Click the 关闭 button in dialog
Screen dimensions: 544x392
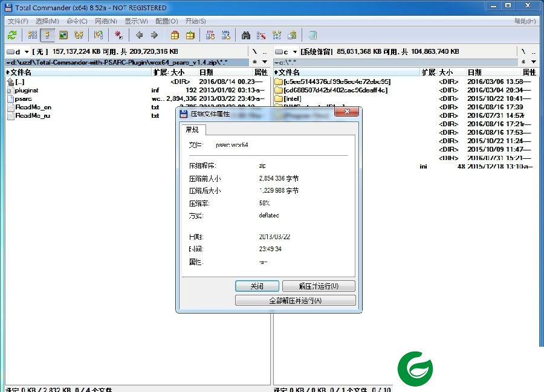257,286
